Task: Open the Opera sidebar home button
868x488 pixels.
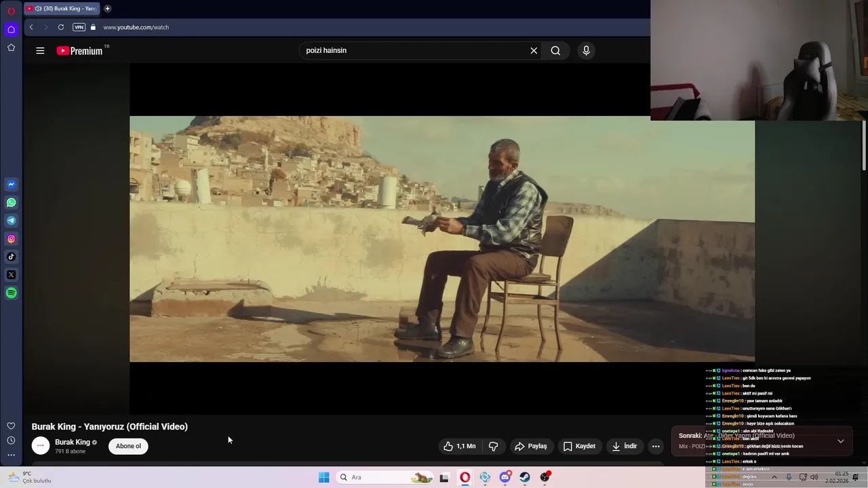Action: 11,29
